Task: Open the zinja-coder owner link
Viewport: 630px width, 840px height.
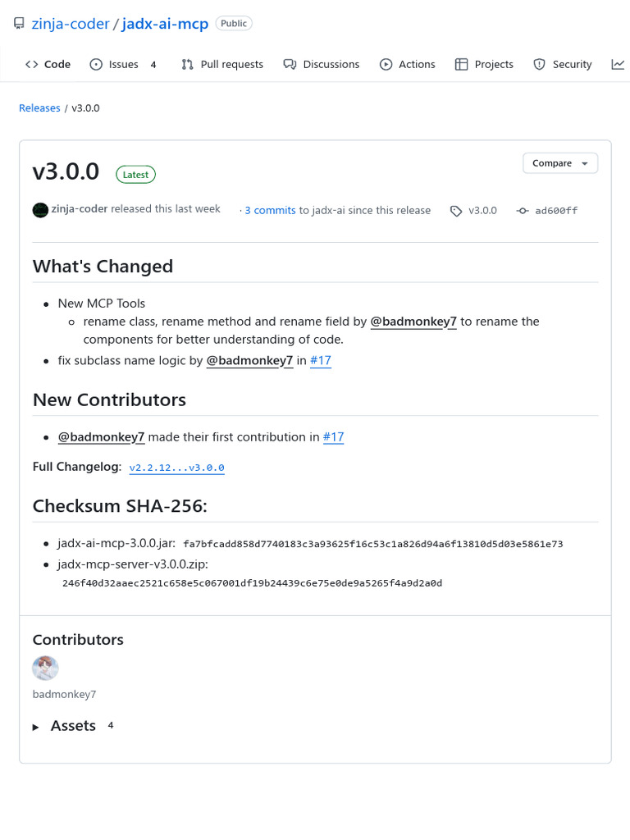Action: [x=71, y=24]
